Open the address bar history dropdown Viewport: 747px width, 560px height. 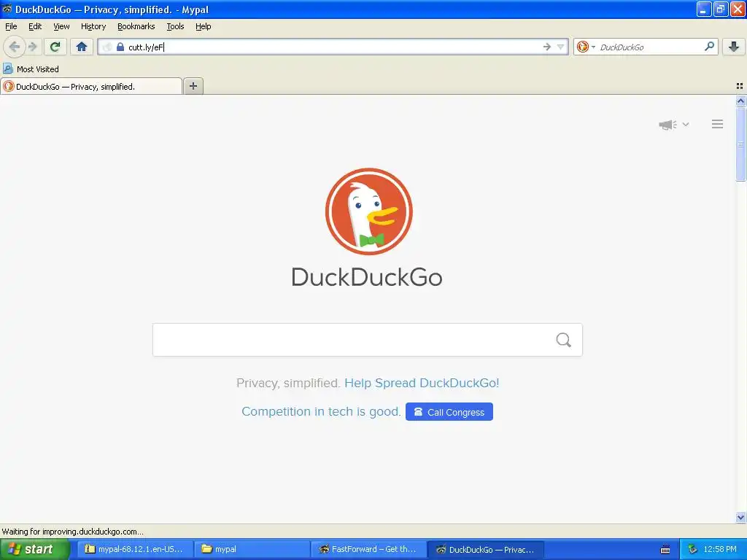(x=560, y=47)
